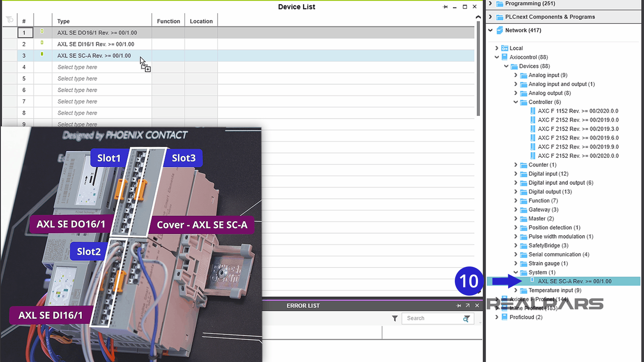Collapse the Controller (6) folder

click(x=516, y=102)
